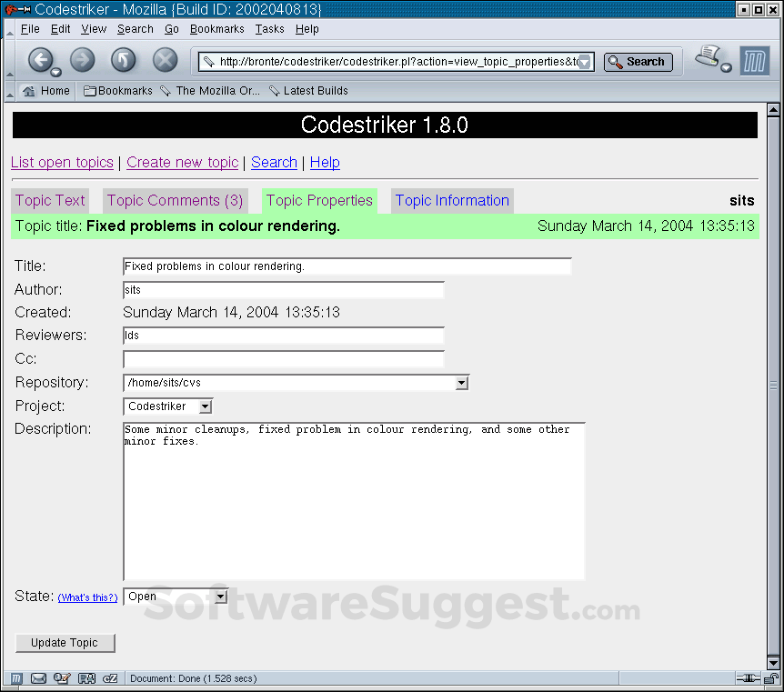Switch to the Topic Comments tab
Viewport: 784px width, 692px height.
[x=175, y=200]
